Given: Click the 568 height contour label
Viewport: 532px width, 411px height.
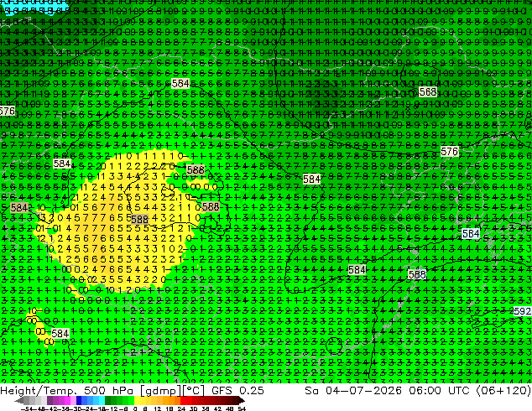Looking at the screenshot, I should (427, 92).
